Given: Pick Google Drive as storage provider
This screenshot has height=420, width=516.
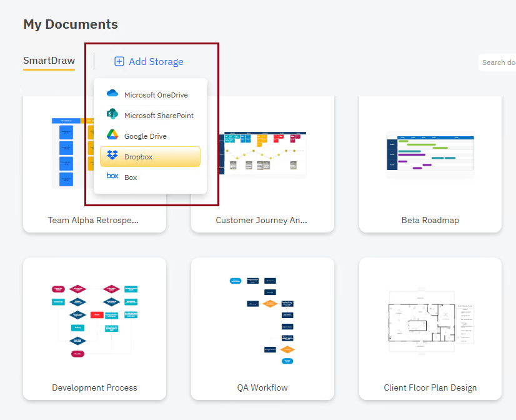Looking at the screenshot, I should click(149, 136).
